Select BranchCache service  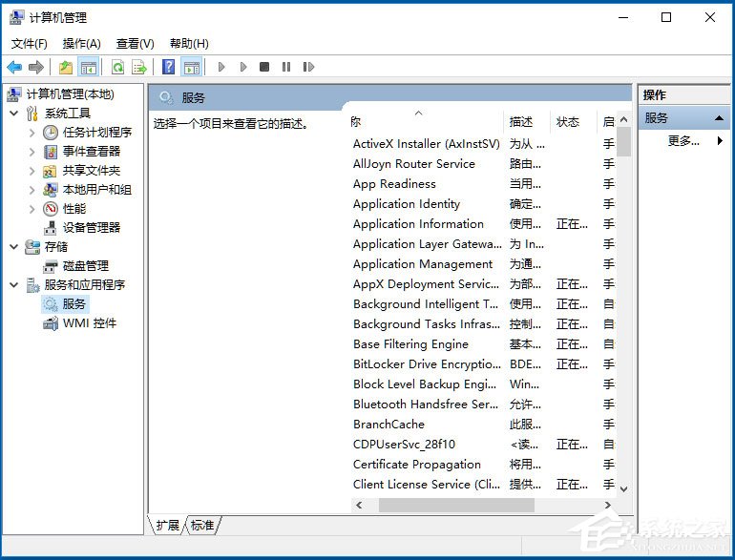tap(388, 425)
